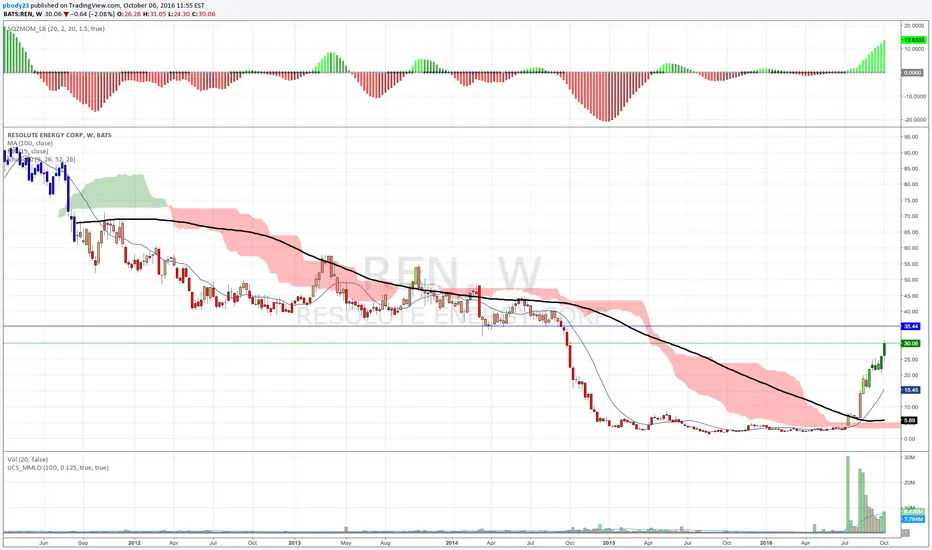This screenshot has height=550, width=932.
Task: Select the RESOLUTE ENERGY CORP, W, BATS title
Action: pos(59,135)
